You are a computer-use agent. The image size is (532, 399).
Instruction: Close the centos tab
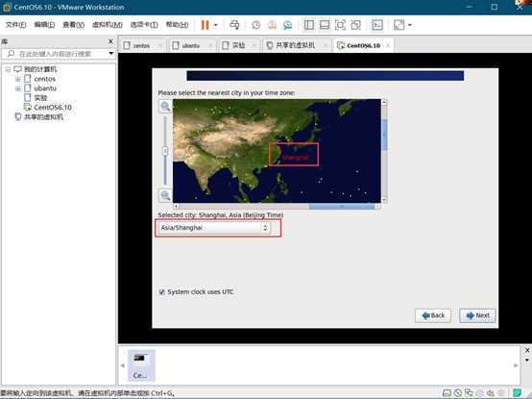tap(160, 45)
